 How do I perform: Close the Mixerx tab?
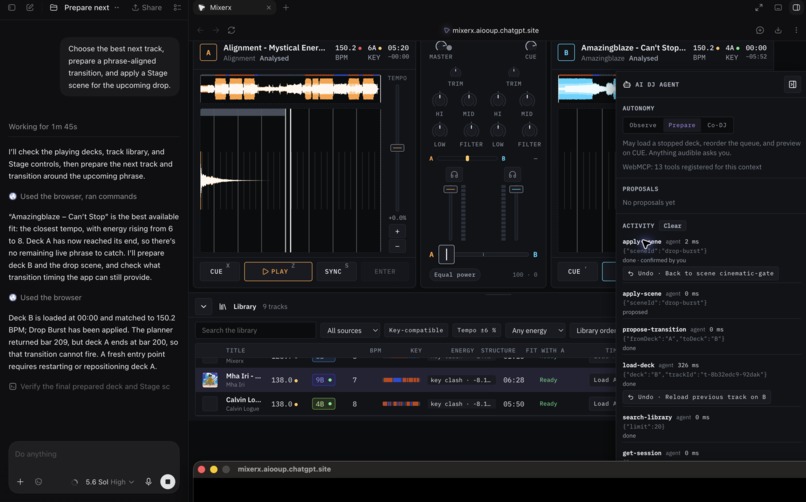[268, 8]
